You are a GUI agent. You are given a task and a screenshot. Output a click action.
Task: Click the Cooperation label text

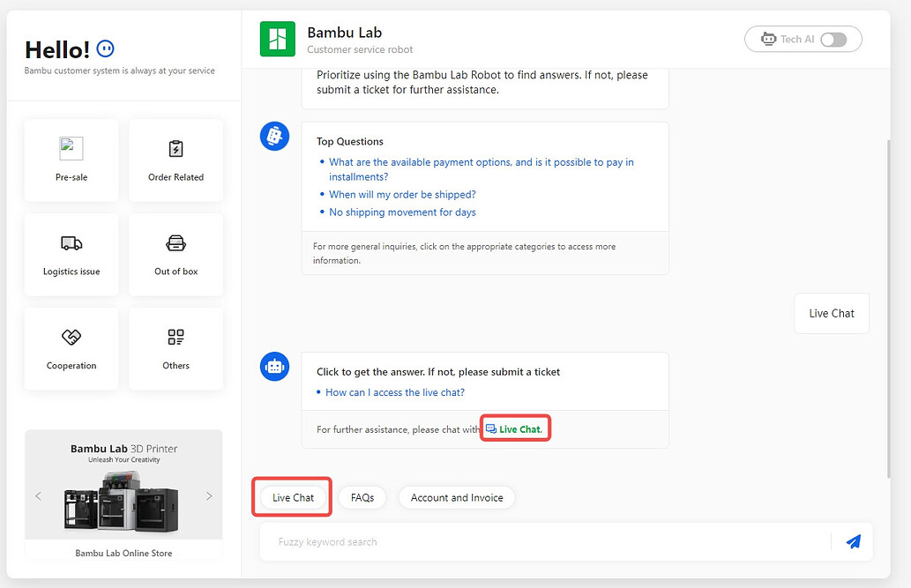71,366
